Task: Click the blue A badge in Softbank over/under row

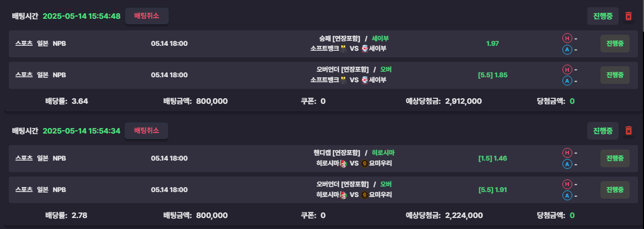Action: (x=567, y=81)
